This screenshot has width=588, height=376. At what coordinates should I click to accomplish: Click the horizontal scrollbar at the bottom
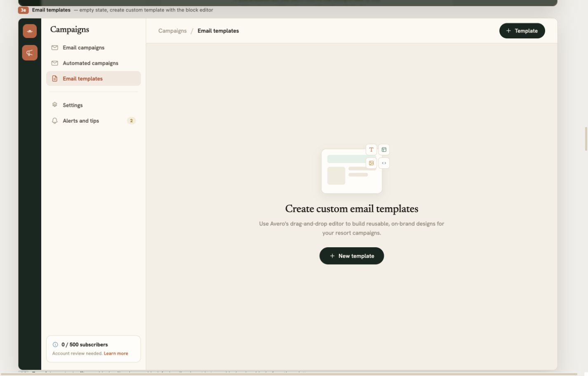point(289,374)
